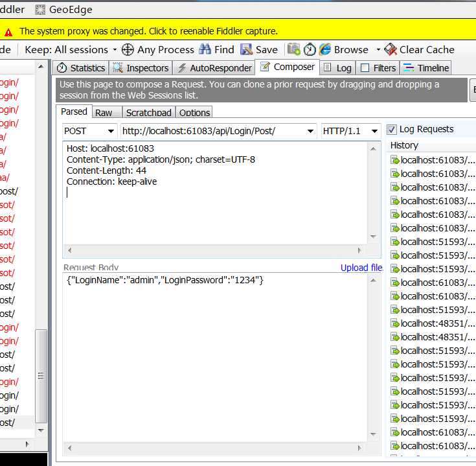Click headers box scroll down arrow
Screen dimensions: 476x466
point(374,237)
